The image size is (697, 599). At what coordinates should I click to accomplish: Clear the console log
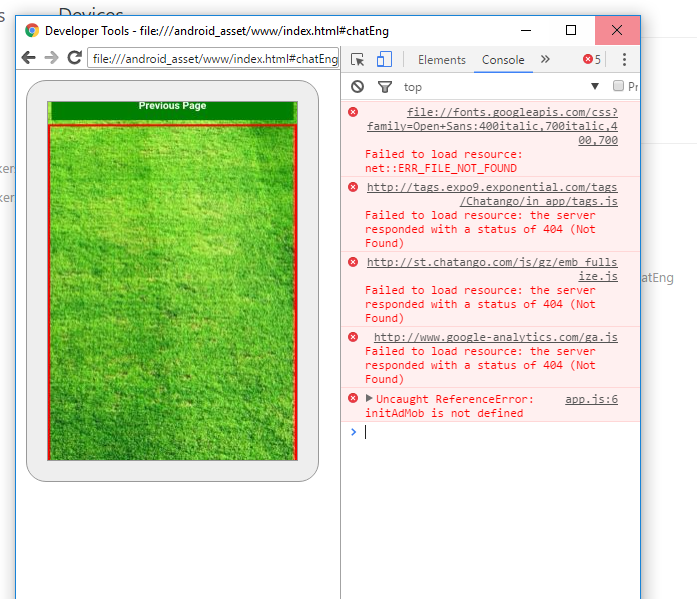point(357,87)
